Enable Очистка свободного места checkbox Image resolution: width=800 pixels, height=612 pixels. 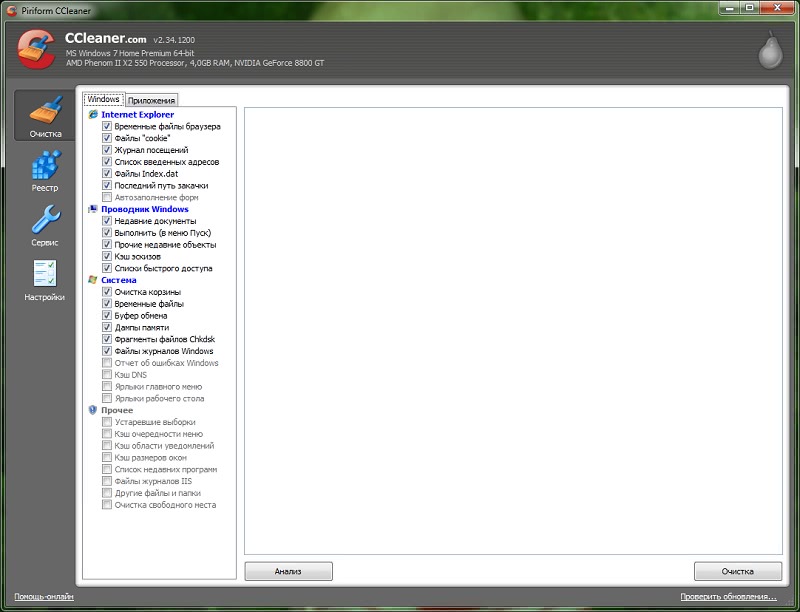tap(107, 504)
